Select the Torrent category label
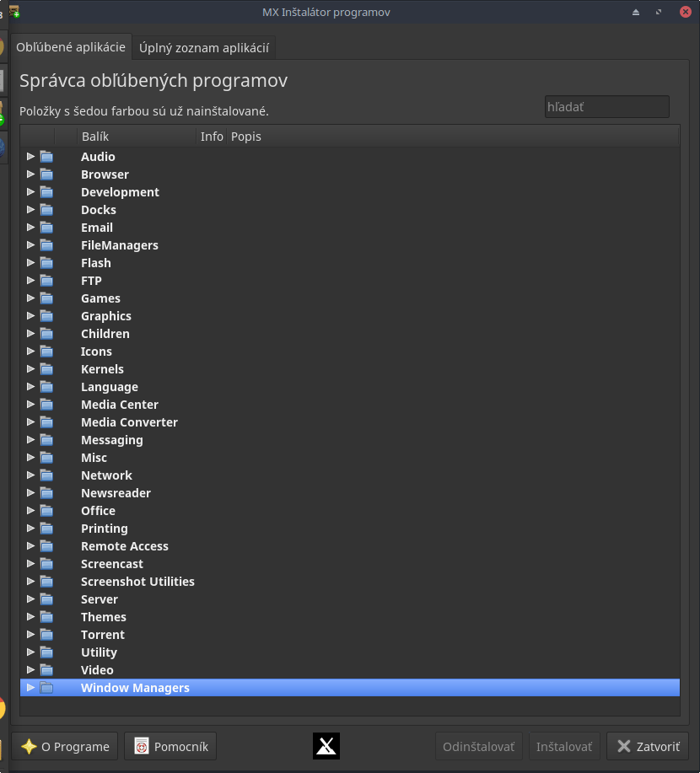700x773 pixels. 103,635
